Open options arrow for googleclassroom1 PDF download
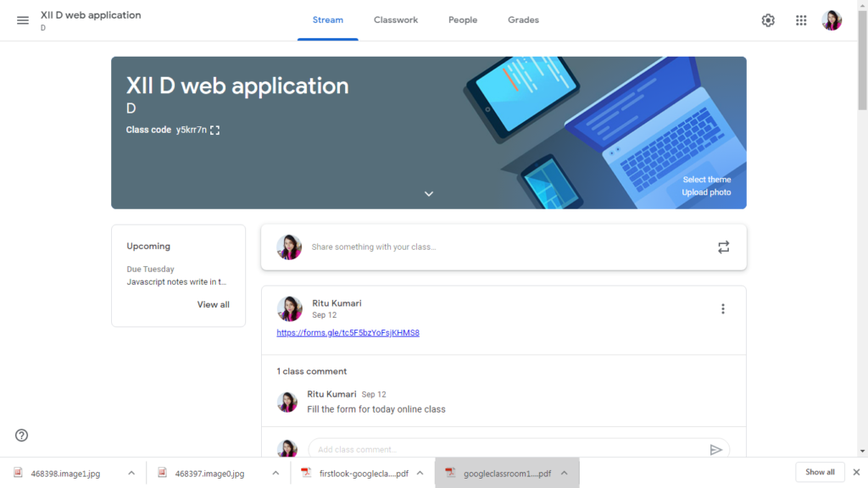Image resolution: width=868 pixels, height=488 pixels. pos(564,473)
